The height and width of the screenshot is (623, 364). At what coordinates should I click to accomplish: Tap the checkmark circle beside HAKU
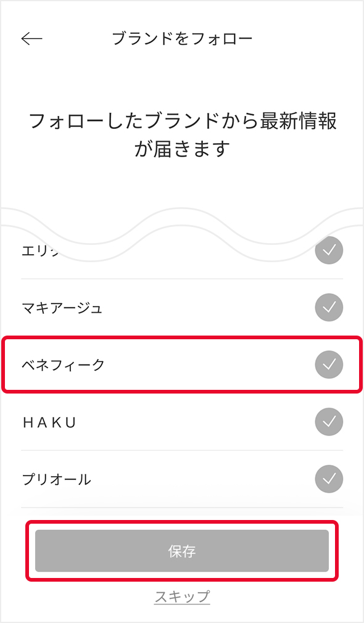coord(329,422)
